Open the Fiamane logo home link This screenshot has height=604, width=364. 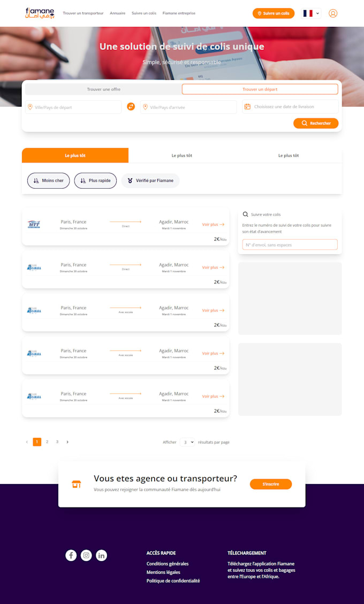[x=40, y=13]
